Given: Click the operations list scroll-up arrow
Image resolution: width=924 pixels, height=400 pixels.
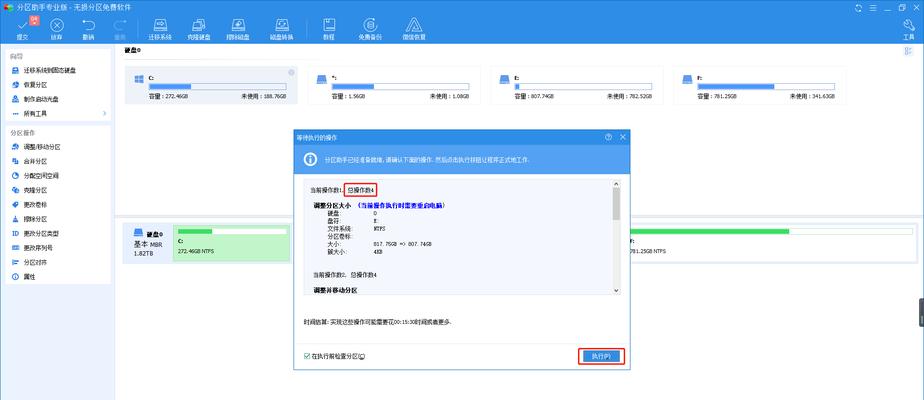Looking at the screenshot, I should [x=616, y=184].
